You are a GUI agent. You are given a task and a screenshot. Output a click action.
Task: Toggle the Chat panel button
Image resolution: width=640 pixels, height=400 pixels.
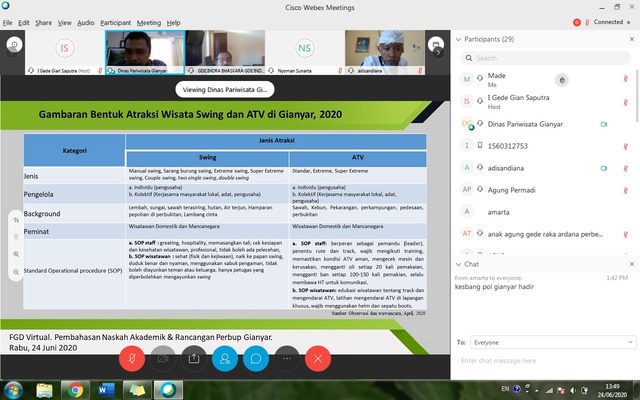(x=255, y=357)
